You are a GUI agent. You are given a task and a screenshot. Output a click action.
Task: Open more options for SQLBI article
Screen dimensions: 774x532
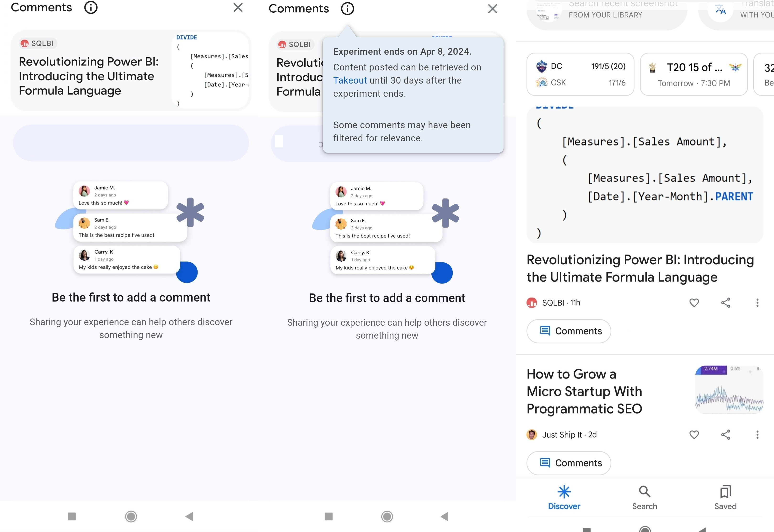757,303
